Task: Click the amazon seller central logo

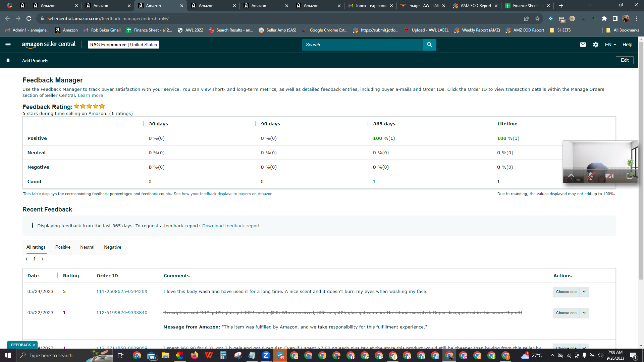Action: [49, 45]
